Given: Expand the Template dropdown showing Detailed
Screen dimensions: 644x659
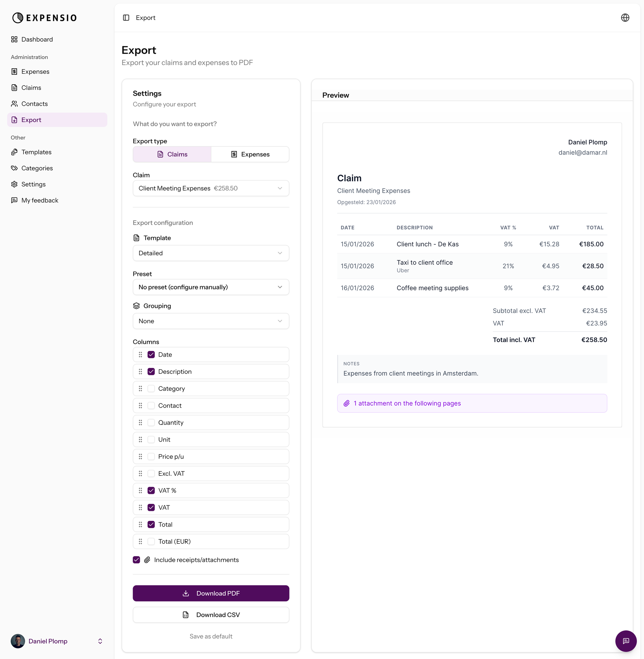Looking at the screenshot, I should [x=211, y=253].
